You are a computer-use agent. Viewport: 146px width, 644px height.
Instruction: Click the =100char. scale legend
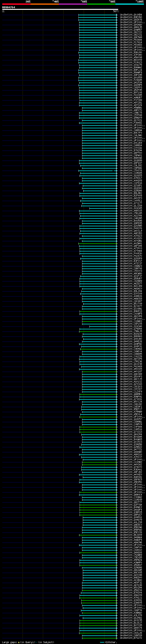(108, 642)
